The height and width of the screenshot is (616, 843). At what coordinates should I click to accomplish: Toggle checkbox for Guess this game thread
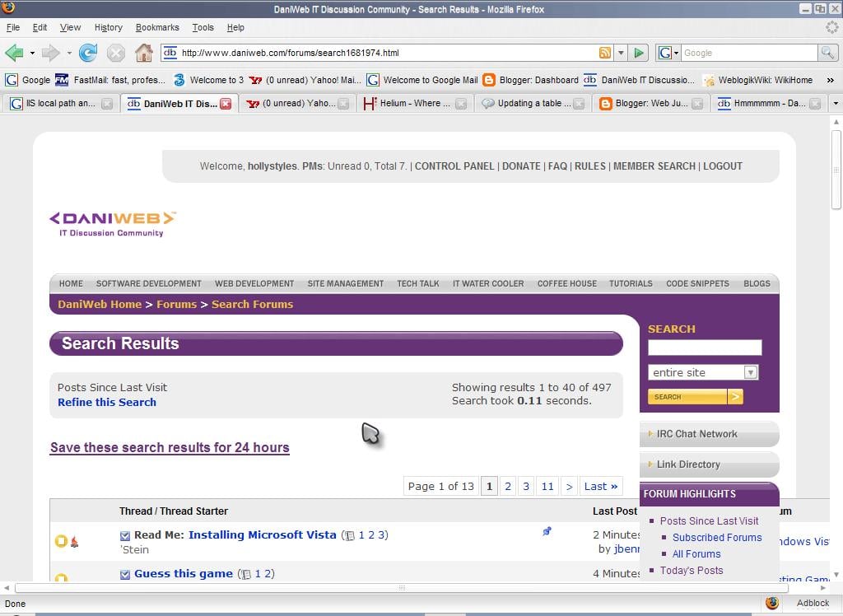pos(125,575)
